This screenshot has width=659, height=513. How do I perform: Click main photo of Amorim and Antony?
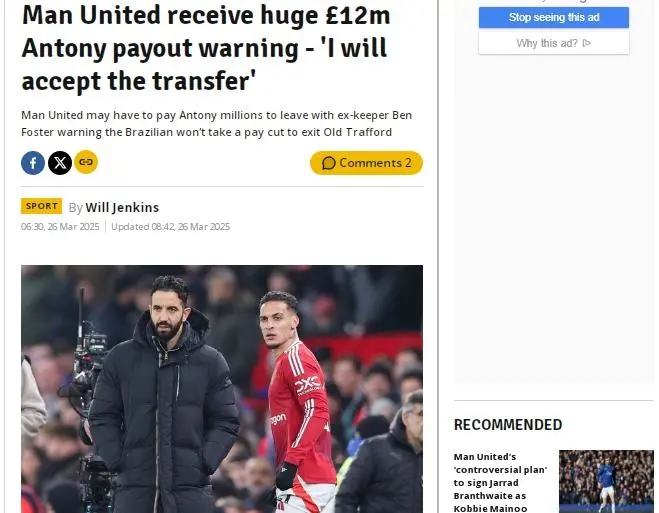click(222, 389)
